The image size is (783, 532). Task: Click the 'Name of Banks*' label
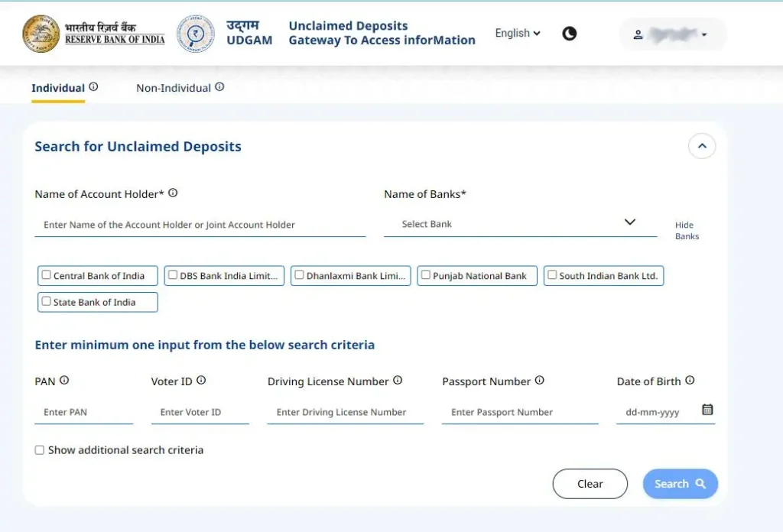pyautogui.click(x=425, y=194)
